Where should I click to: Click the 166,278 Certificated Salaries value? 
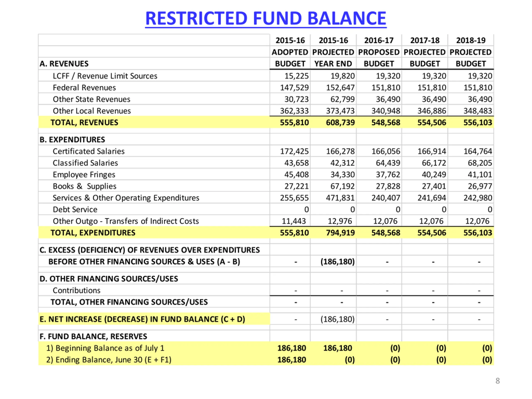click(340, 151)
